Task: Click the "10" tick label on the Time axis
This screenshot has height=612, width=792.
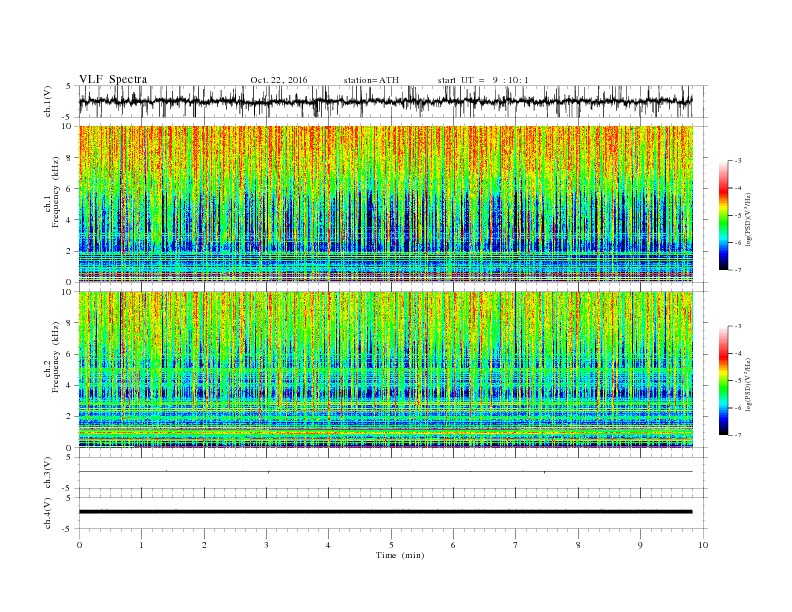Action: coord(703,545)
